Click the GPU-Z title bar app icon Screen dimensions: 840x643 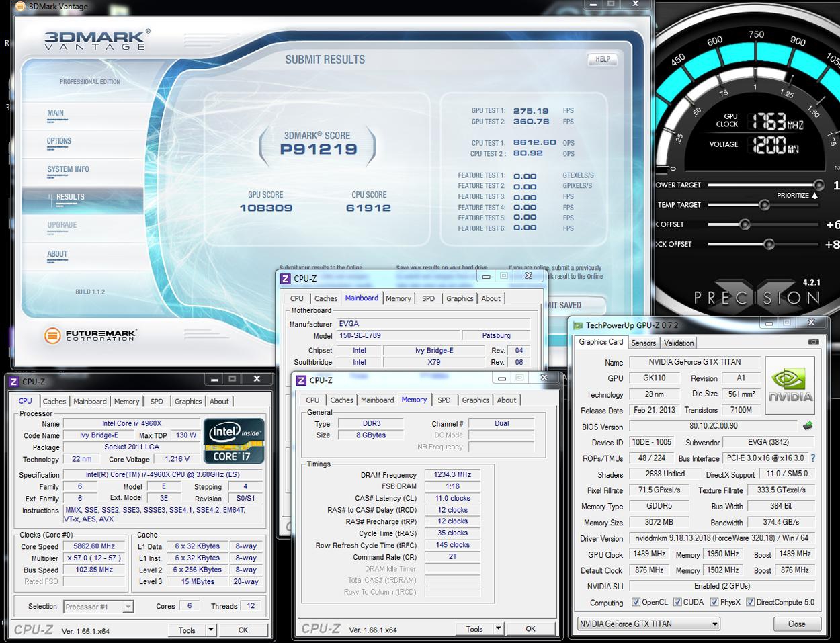578,325
